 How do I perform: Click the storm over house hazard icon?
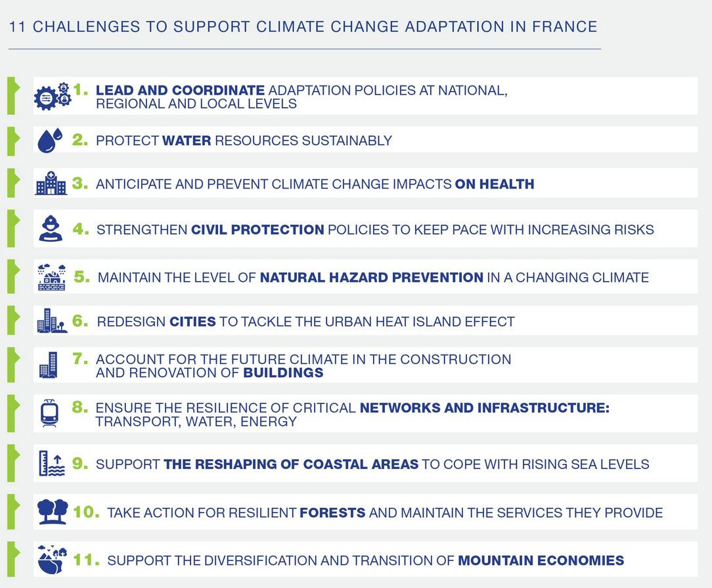[x=51, y=277]
